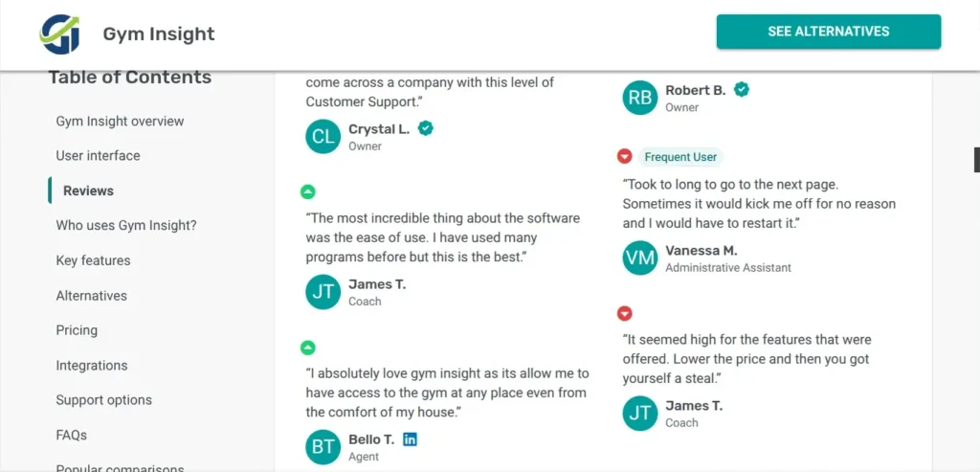Click Bello T.'s LinkedIn icon
Viewport: 980px width, 472px height.
[411, 439]
